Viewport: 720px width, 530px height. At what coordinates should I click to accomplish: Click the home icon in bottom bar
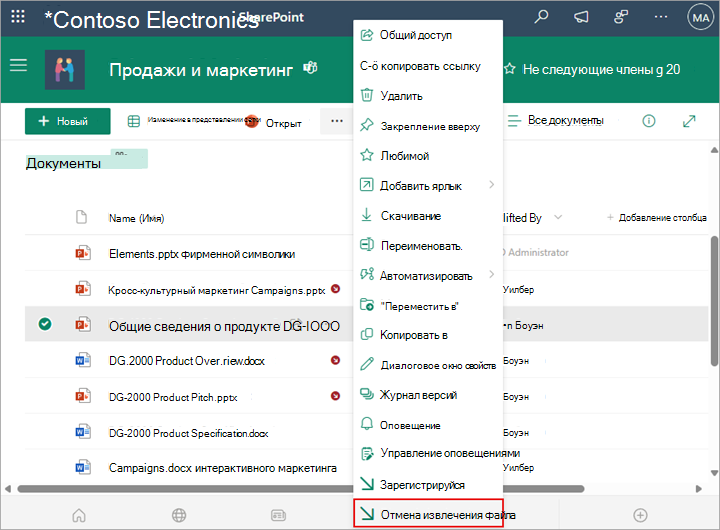[x=79, y=515]
